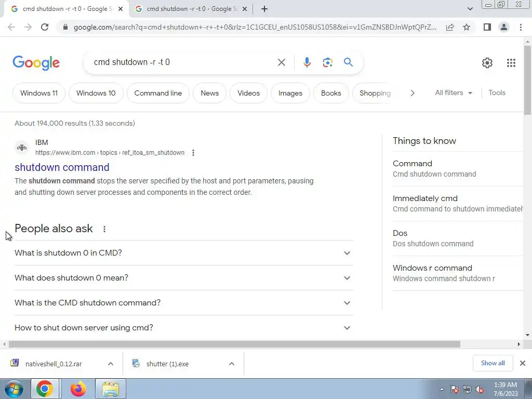Show hidden tray icons arrow
The image size is (532, 399).
pyautogui.click(x=442, y=390)
